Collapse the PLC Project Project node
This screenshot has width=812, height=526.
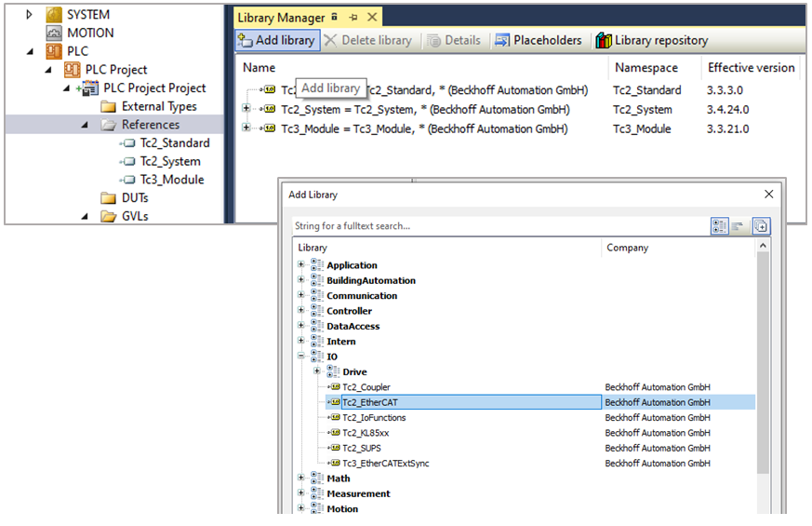tap(66, 88)
